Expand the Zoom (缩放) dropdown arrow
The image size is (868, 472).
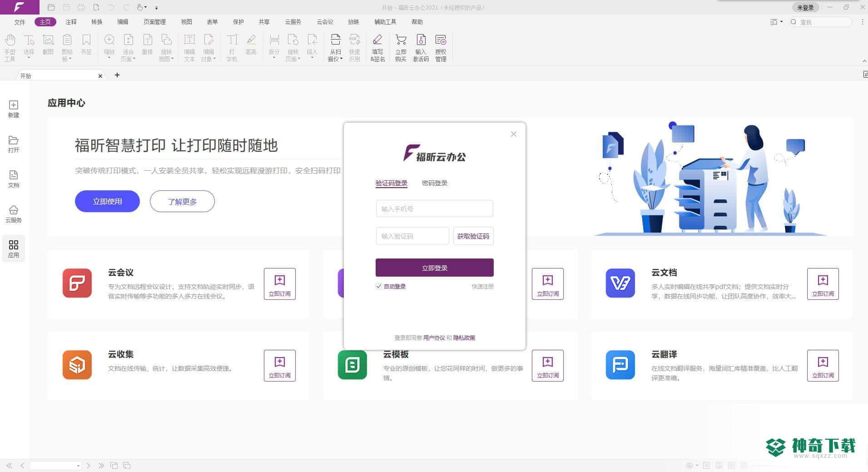click(109, 58)
